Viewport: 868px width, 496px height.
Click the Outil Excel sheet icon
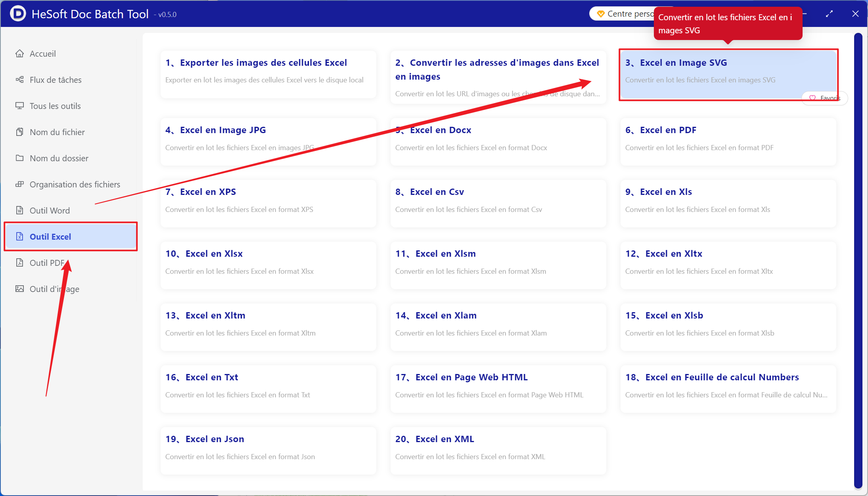click(x=19, y=237)
